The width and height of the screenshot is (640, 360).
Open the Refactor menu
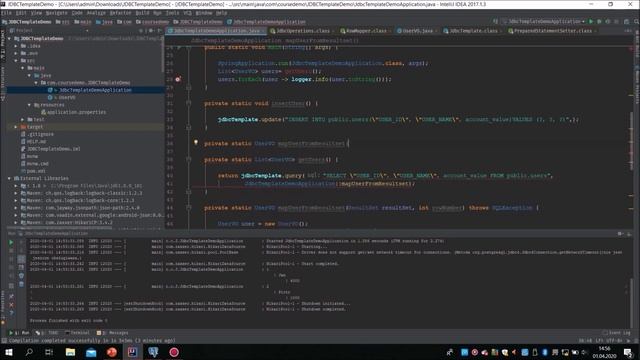pos(121,13)
